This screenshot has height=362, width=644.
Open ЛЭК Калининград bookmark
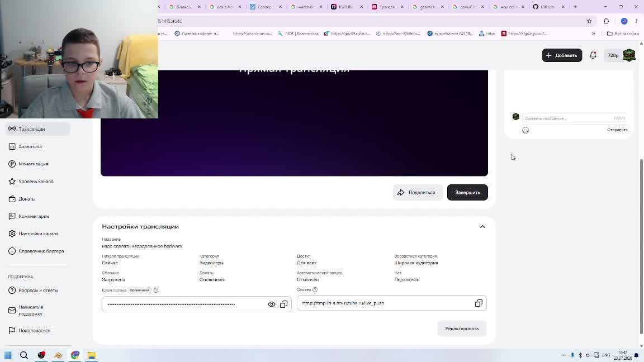(x=298, y=34)
